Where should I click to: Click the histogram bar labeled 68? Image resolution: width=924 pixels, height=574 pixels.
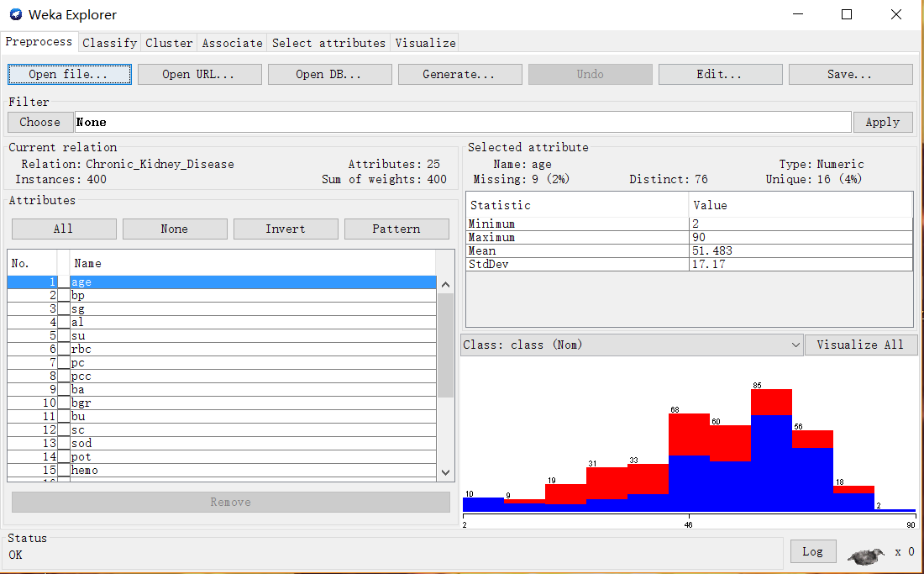[x=690, y=462]
